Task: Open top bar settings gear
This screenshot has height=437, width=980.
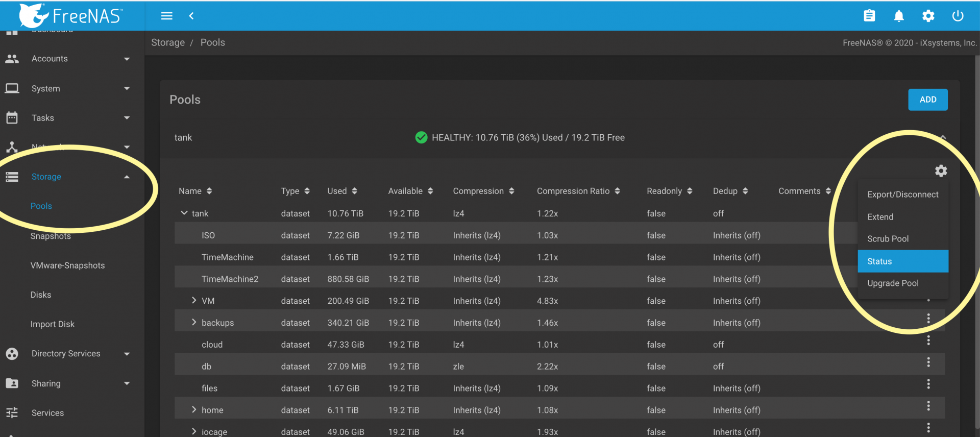Action: pyautogui.click(x=928, y=16)
